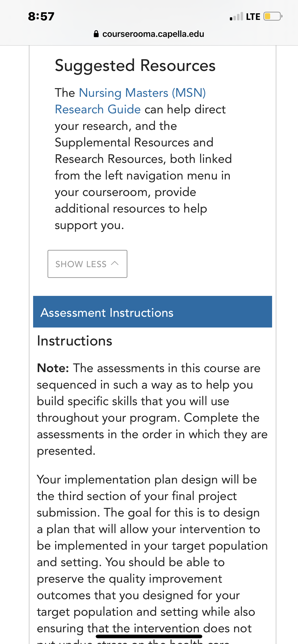Screen dimensions: 298x644
Task: Tap the bold Note: label
Action: (53, 368)
